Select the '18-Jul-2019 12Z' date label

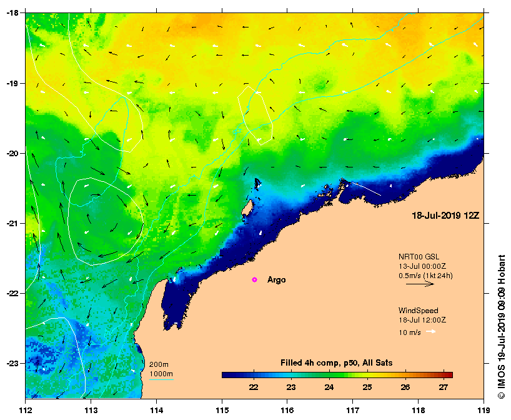point(445,216)
